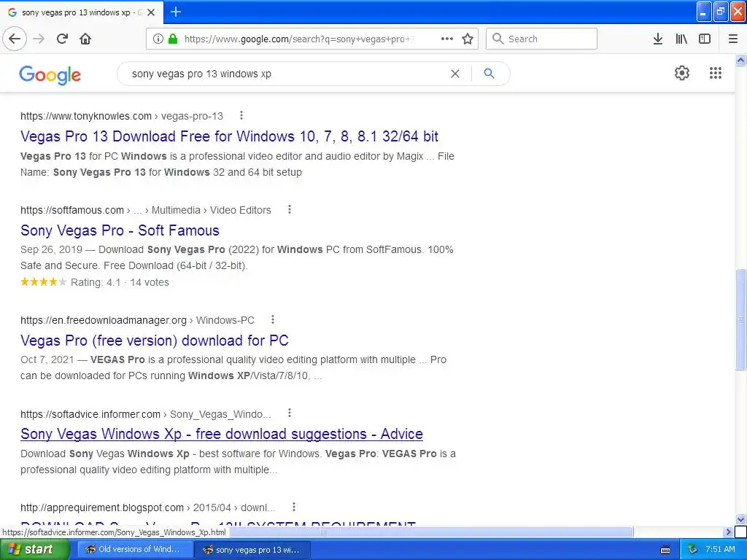This screenshot has height=560, width=747.
Task: Click the softfamous.com URL breadcrumb
Action: pyautogui.click(x=146, y=210)
